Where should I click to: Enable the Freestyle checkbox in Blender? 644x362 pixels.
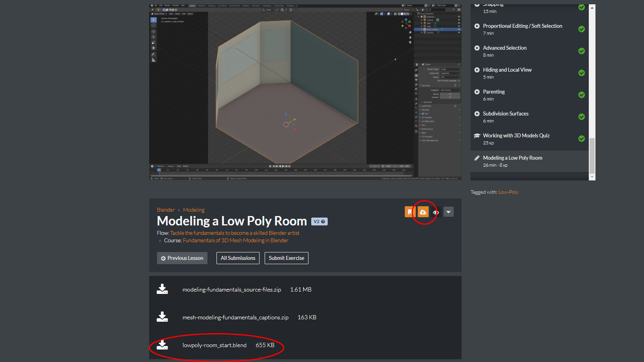[x=423, y=137]
